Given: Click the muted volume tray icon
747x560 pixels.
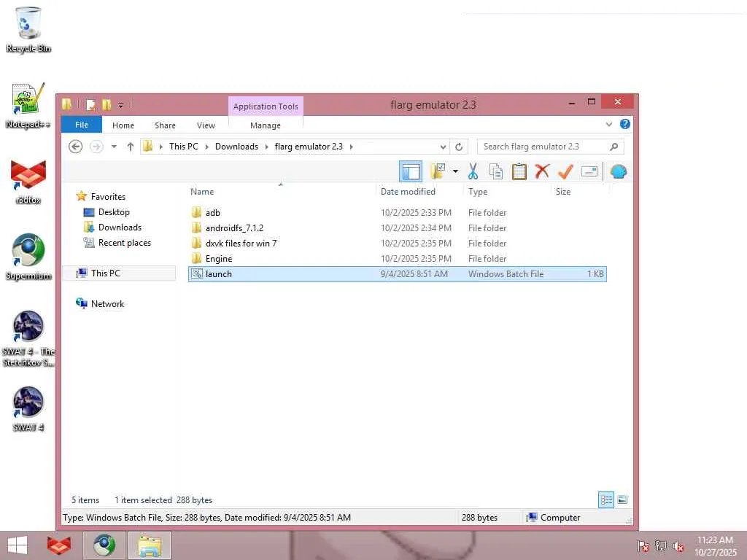Looking at the screenshot, I should [x=678, y=546].
